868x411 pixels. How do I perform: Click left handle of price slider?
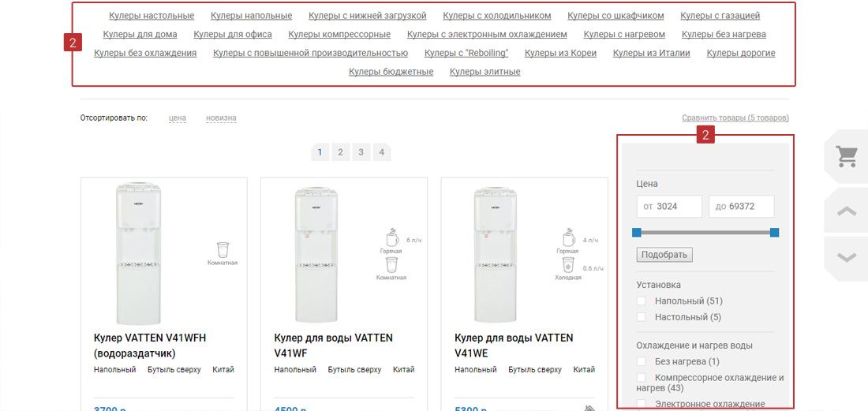click(637, 233)
